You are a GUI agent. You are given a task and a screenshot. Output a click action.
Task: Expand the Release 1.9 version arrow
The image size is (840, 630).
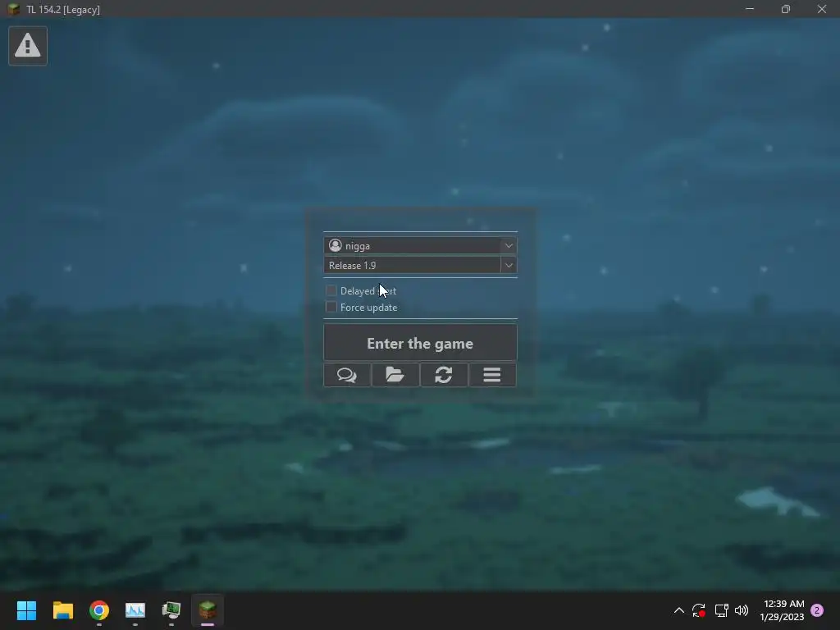point(509,265)
